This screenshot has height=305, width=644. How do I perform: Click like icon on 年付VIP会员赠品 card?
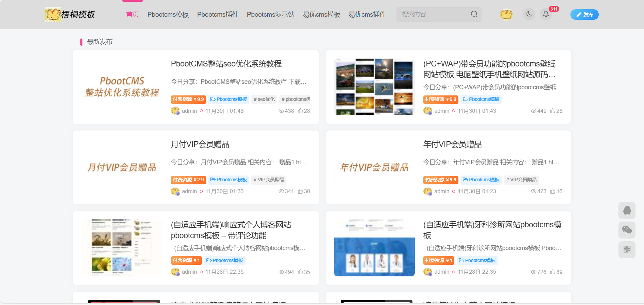coord(553,191)
